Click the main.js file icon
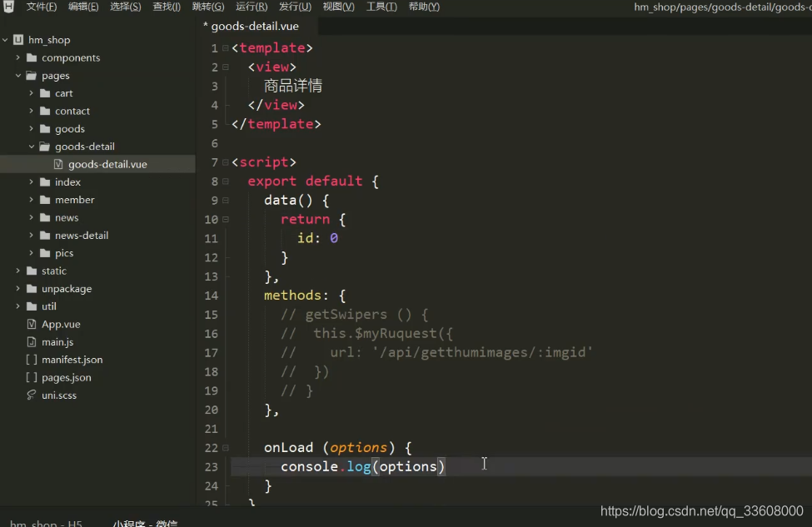This screenshot has width=812, height=527. (32, 341)
